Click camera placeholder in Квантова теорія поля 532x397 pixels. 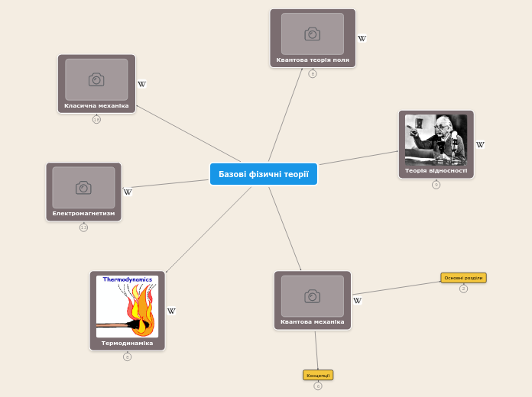(x=312, y=34)
